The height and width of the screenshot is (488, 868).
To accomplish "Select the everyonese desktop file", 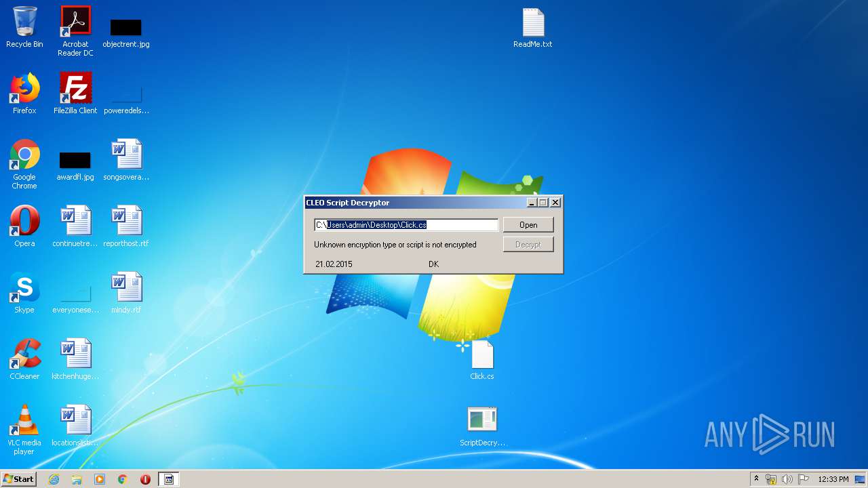I will pyautogui.click(x=75, y=298).
